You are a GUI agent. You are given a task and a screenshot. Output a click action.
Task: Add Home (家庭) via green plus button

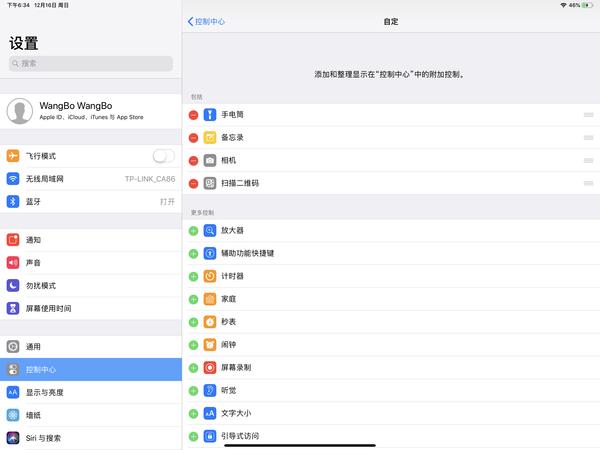point(194,299)
